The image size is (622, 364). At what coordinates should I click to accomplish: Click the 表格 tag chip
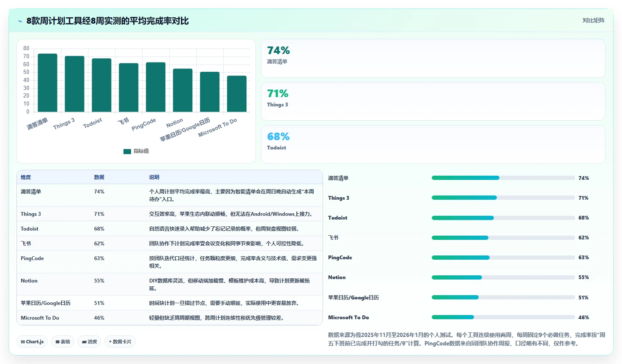(63, 342)
